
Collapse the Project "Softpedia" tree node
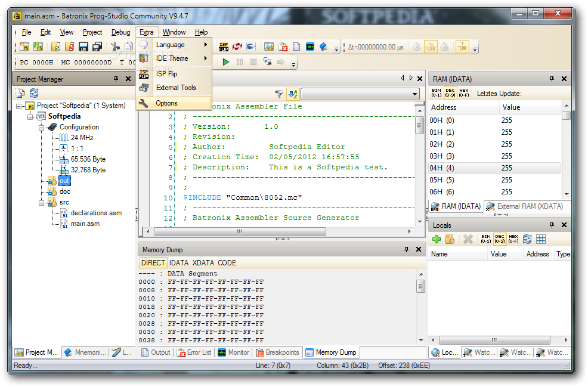pos(18,106)
